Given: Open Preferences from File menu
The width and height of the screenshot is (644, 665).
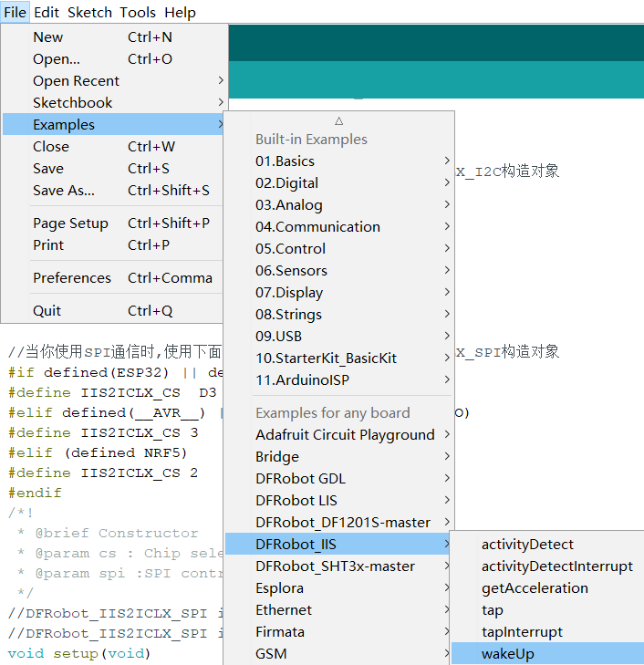Looking at the screenshot, I should 113,278.
